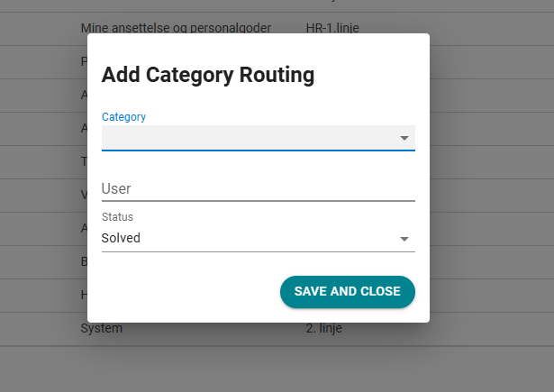
Task: Focus the User input field
Action: 258,189
